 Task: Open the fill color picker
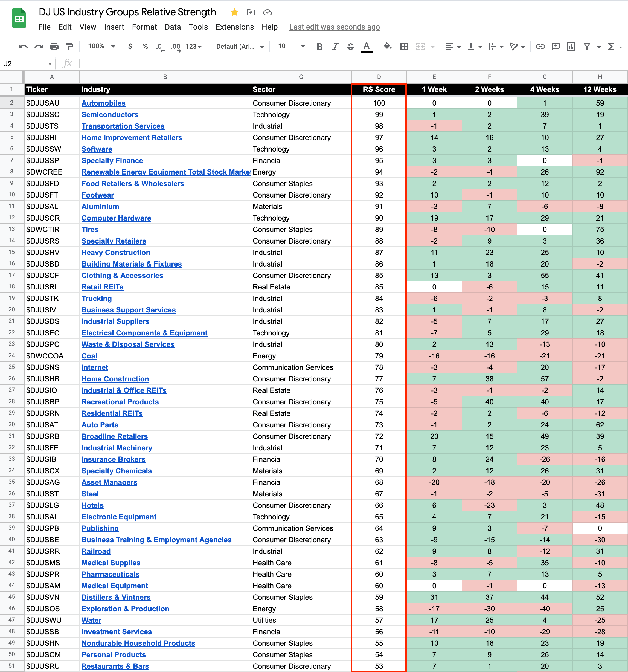[x=388, y=46]
